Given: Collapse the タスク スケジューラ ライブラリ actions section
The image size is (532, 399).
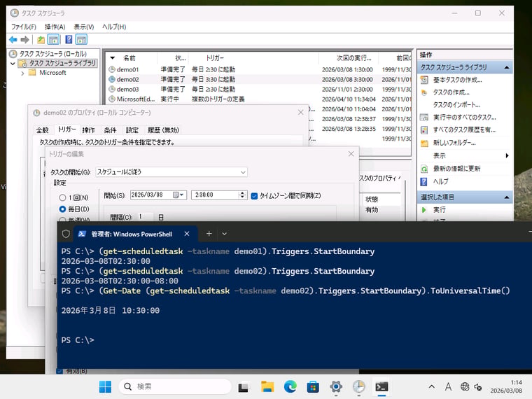Looking at the screenshot, I should [x=507, y=67].
